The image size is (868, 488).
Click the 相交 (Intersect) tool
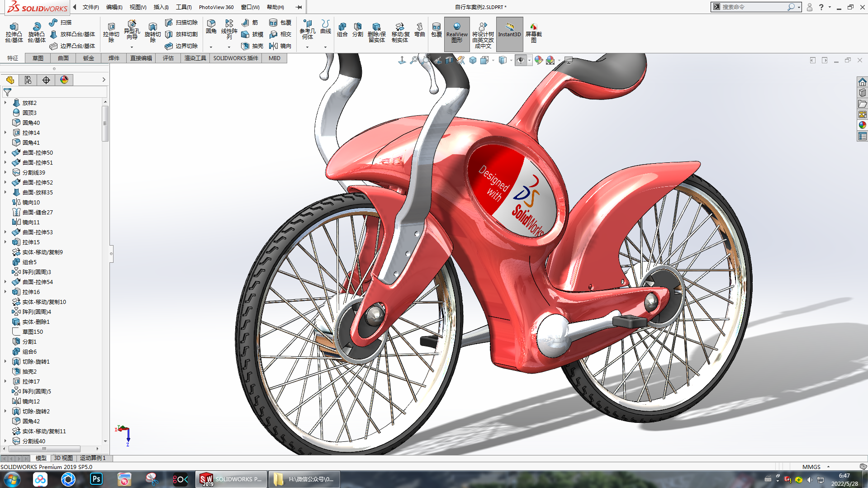[x=280, y=34]
